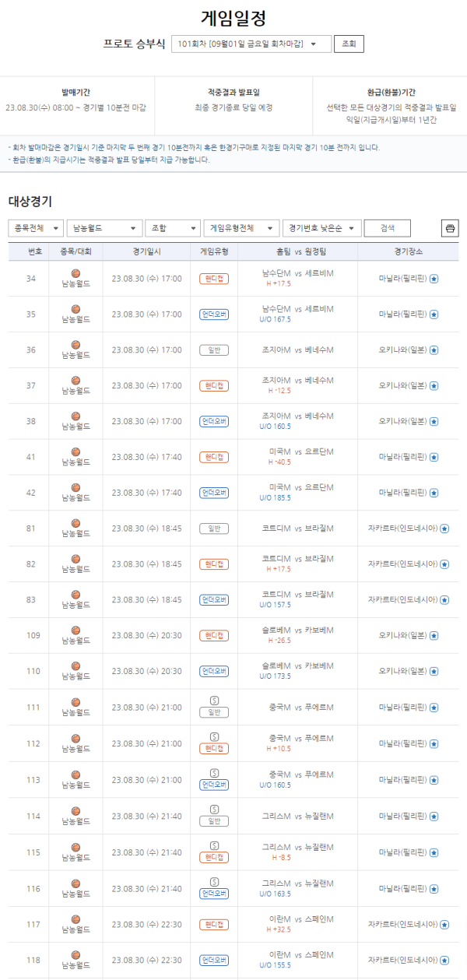Click the 검색 search button

[387, 228]
